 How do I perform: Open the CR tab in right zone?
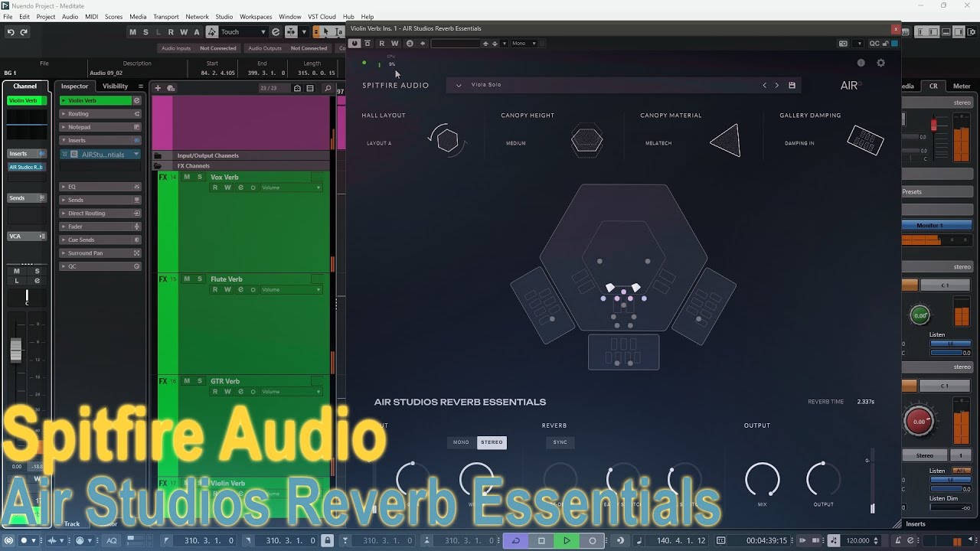(x=933, y=86)
